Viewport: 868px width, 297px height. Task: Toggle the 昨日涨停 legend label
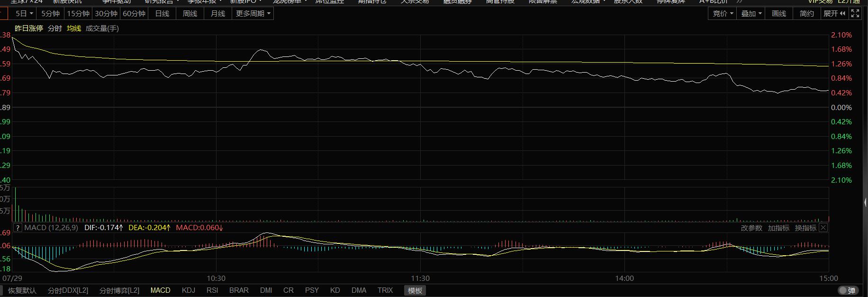28,28
